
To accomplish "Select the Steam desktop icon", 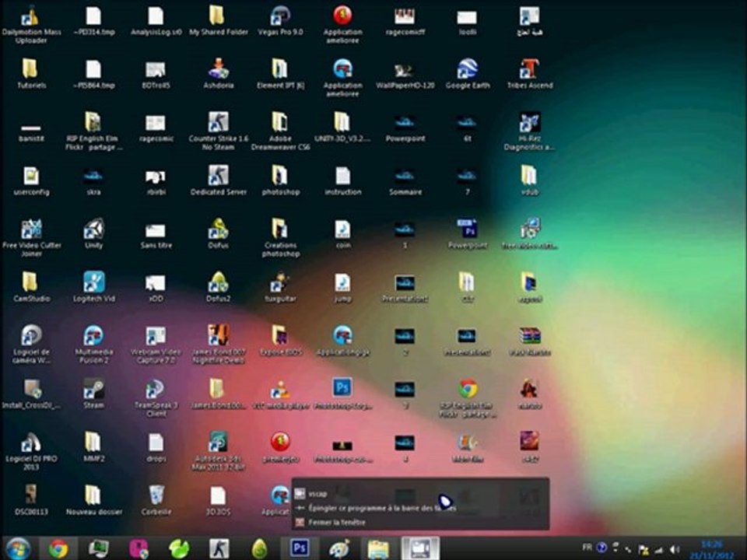I will pos(93,389).
